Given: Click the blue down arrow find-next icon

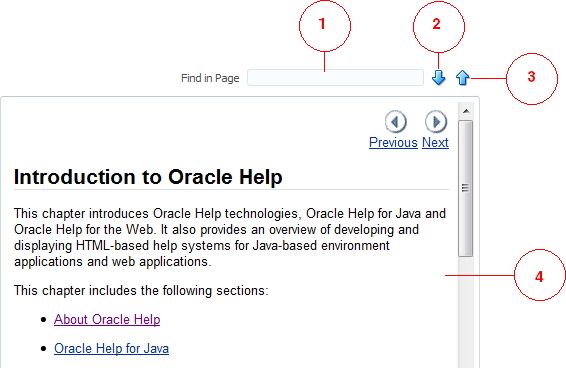Looking at the screenshot, I should click(439, 78).
